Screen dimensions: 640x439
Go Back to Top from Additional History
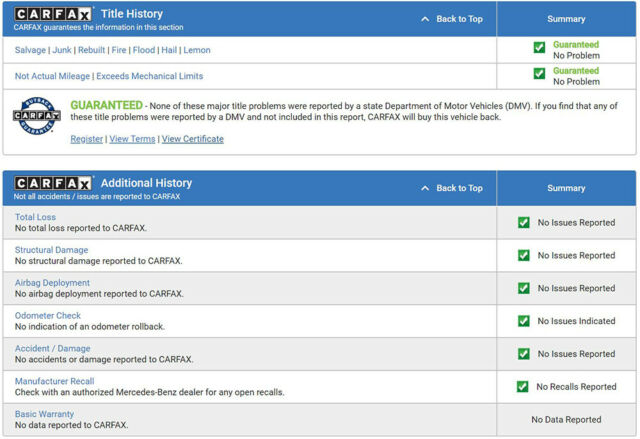click(452, 188)
